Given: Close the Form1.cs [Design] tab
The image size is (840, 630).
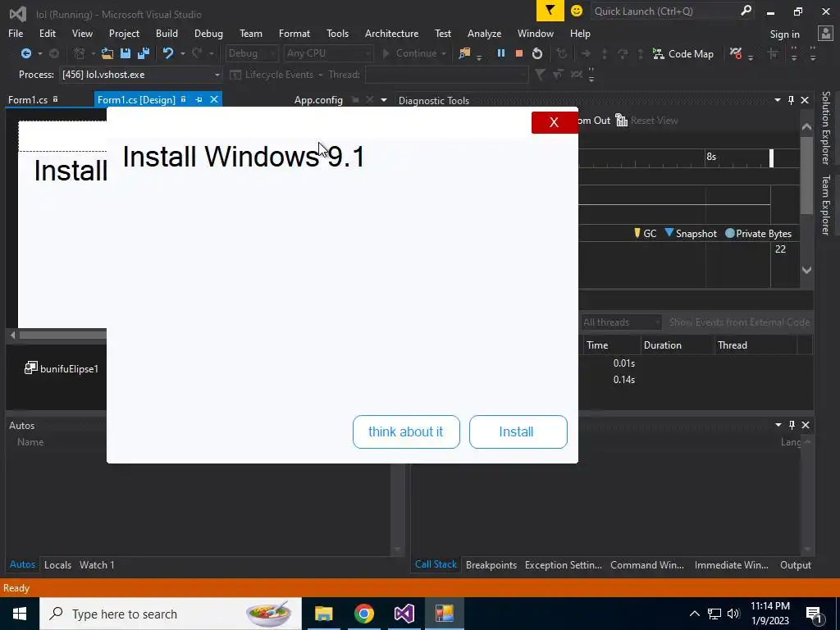Looking at the screenshot, I should [x=214, y=99].
